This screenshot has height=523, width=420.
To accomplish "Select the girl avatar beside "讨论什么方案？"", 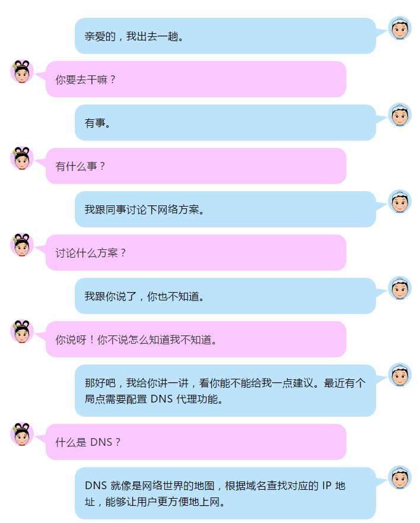I will [x=22, y=245].
